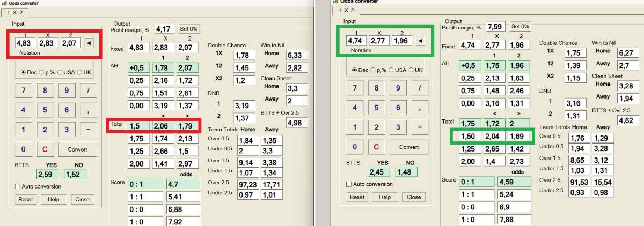
Task: Click keypad digit 9 in left window
Action: [x=67, y=90]
